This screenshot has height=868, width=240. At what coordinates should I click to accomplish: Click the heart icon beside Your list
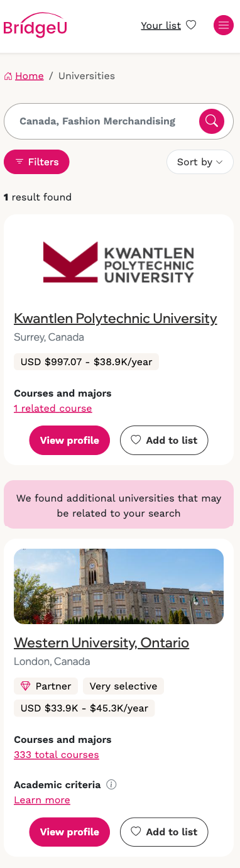(x=192, y=25)
